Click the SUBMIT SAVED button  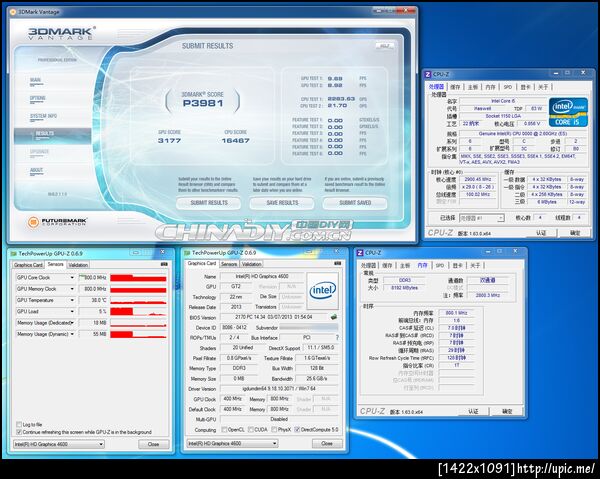pos(355,203)
